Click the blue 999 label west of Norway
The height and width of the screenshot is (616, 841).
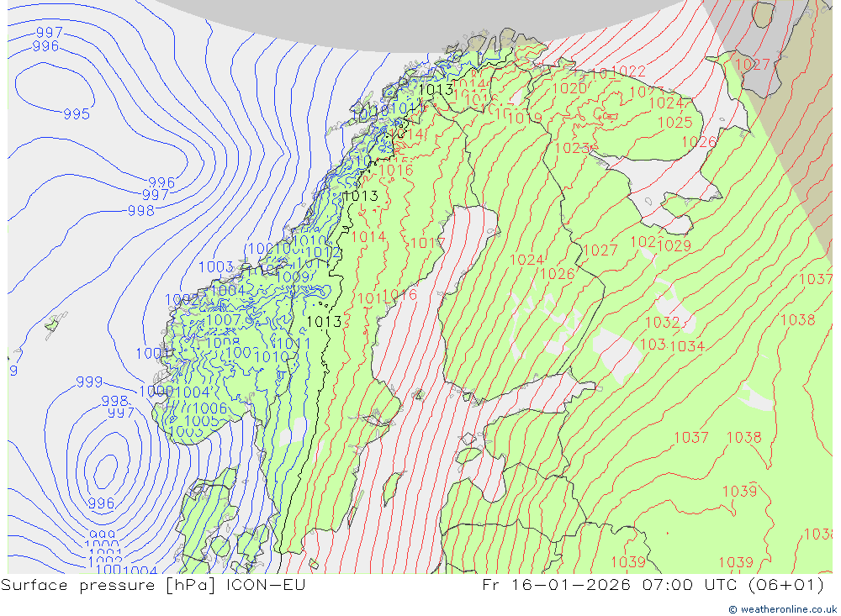coord(89,382)
